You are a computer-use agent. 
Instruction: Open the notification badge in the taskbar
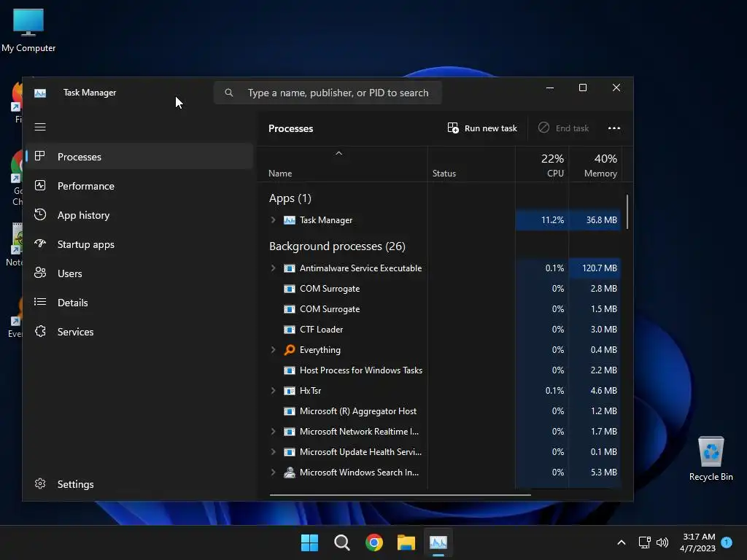[x=727, y=542]
